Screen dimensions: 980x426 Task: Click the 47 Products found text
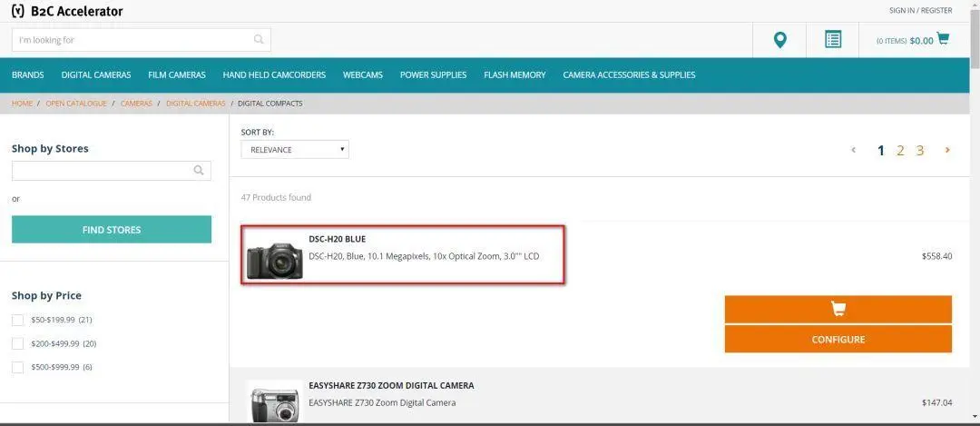(276, 198)
